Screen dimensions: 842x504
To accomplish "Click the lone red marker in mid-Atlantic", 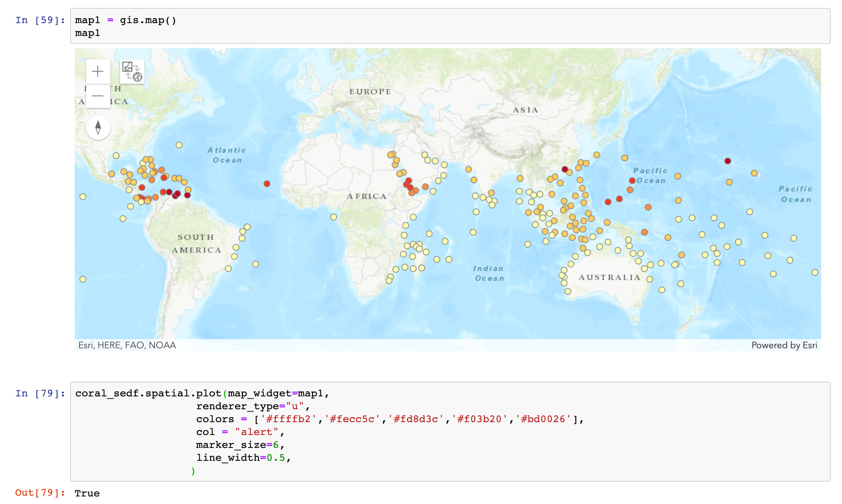I will (267, 184).
